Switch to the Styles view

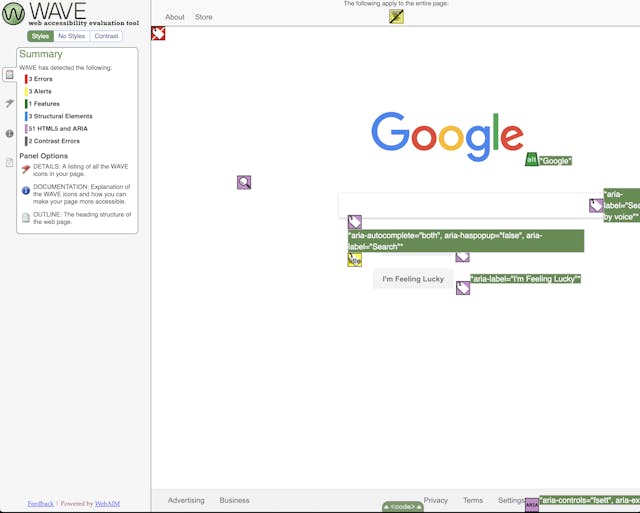click(40, 36)
